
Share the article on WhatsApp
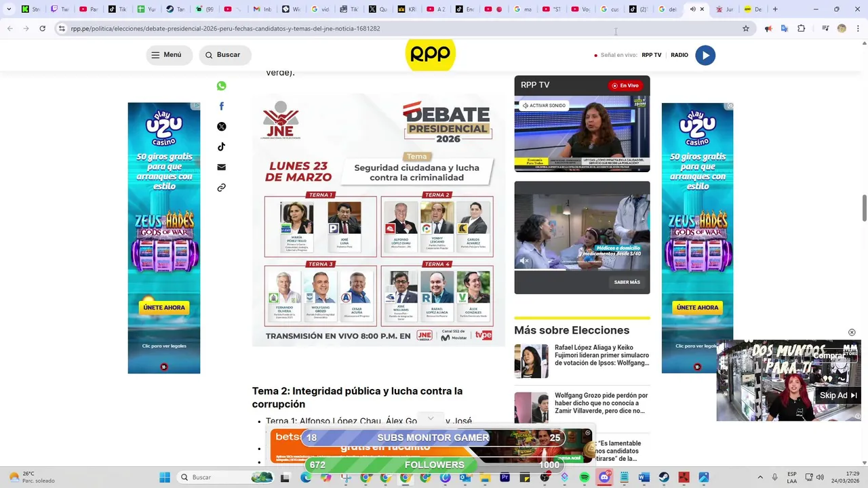[x=221, y=86]
